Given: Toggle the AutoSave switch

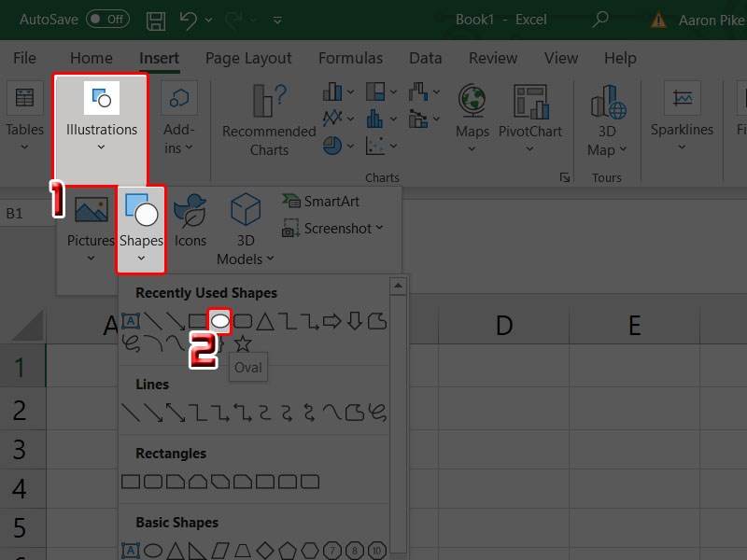Looking at the screenshot, I should click(x=107, y=19).
